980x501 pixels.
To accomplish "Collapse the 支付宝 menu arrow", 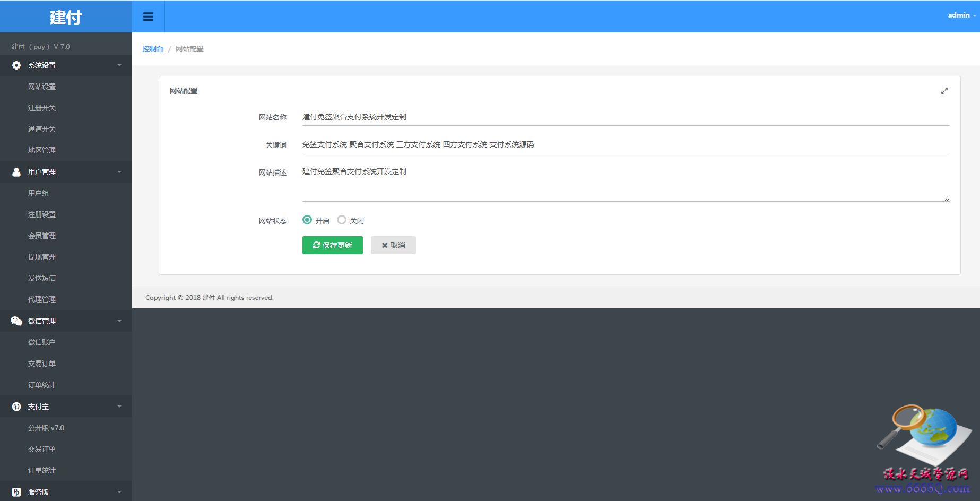I will [119, 407].
